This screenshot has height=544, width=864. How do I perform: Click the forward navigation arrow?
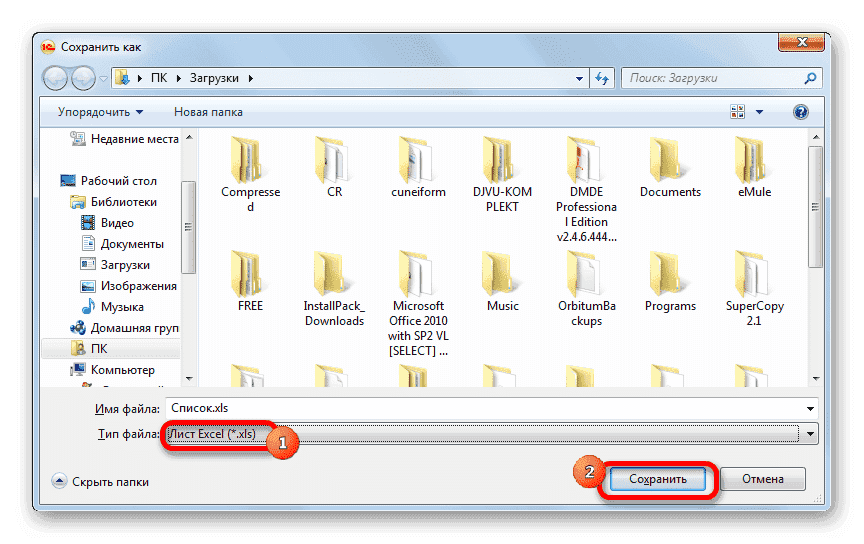pyautogui.click(x=83, y=78)
